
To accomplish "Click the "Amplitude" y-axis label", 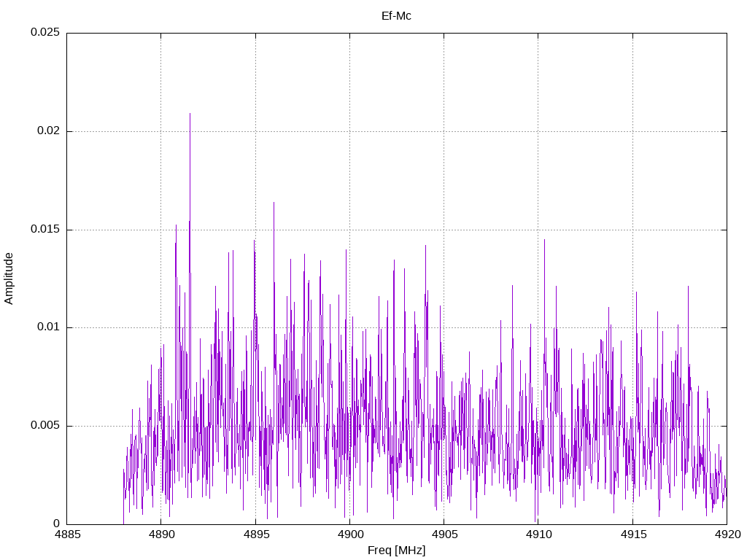I will pos(9,279).
